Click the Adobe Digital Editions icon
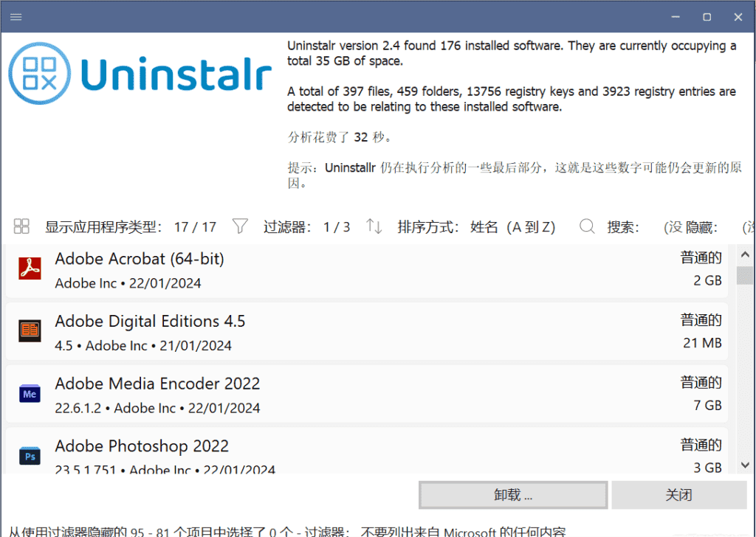 (x=30, y=331)
